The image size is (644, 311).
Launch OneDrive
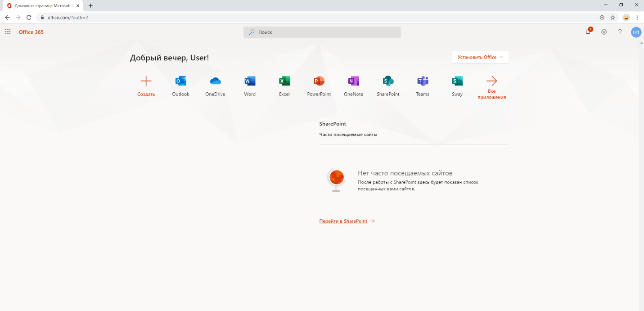(215, 81)
